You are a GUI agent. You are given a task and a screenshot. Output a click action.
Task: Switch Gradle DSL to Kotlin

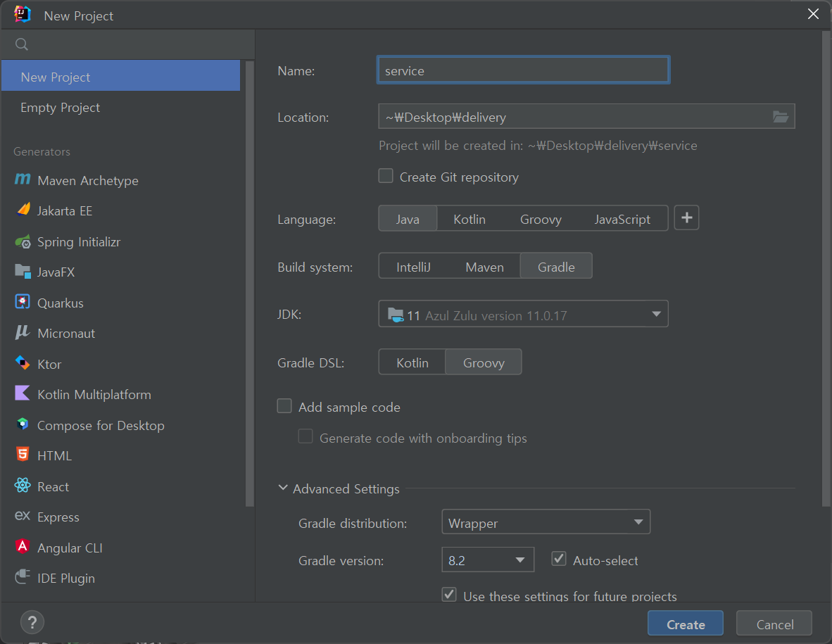(x=412, y=363)
